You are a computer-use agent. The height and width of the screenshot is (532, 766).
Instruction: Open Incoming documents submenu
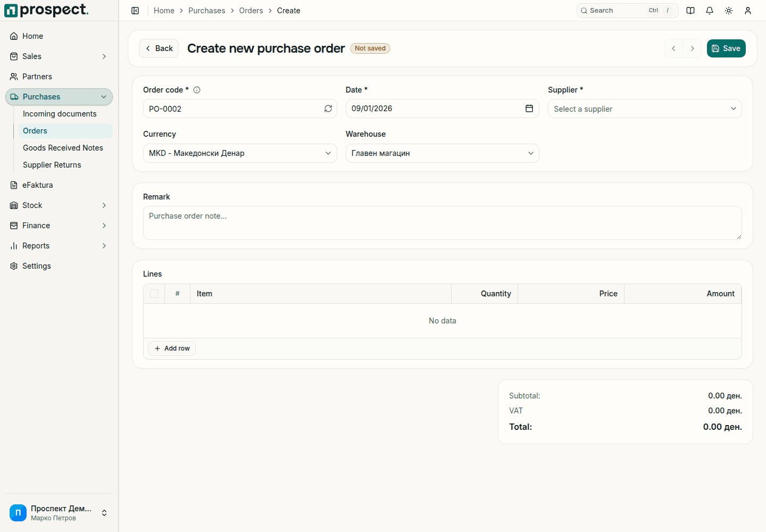point(65,114)
